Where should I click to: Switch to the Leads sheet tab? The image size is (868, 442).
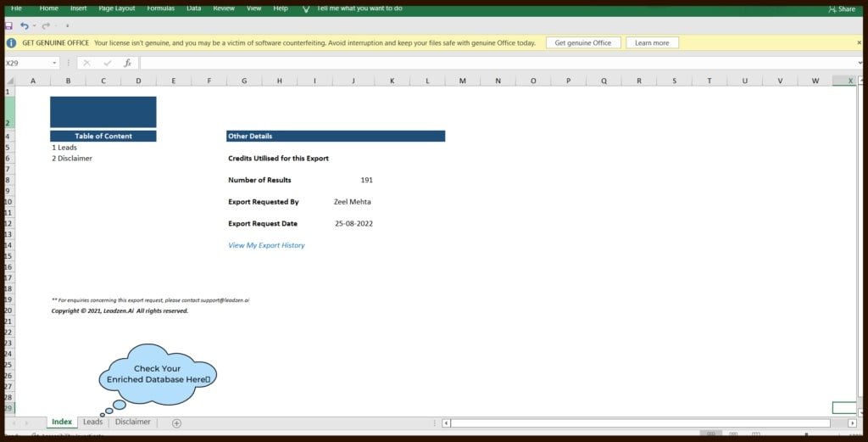tap(92, 422)
